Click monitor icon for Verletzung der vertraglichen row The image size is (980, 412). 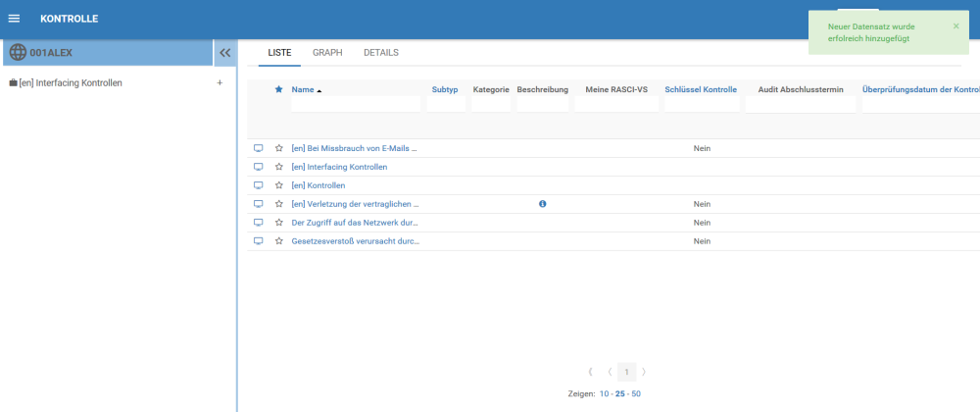(x=258, y=204)
